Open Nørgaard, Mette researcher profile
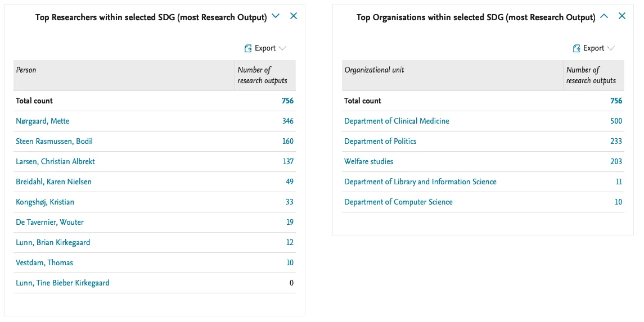Image resolution: width=644 pixels, height=322 pixels. (43, 121)
